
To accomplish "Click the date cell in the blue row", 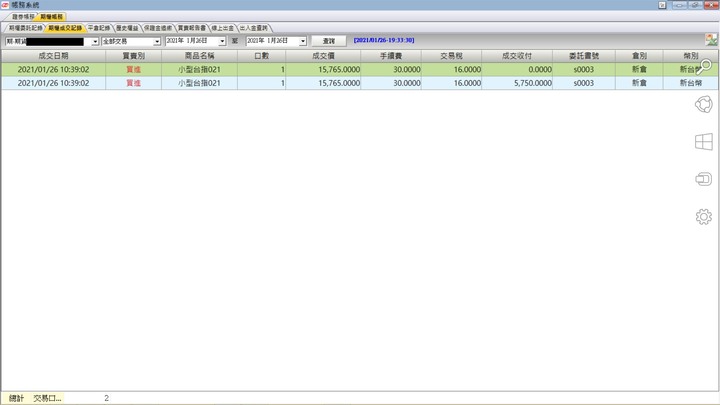I will click(x=53, y=83).
